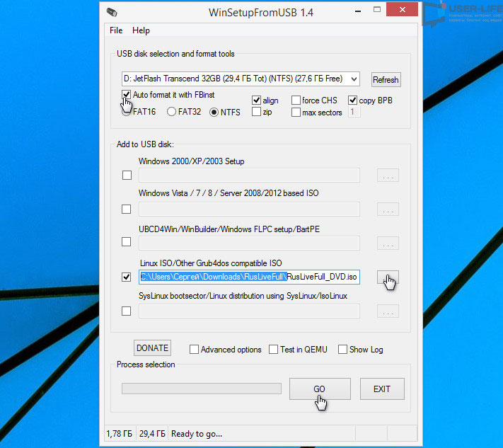This screenshot has height=448, width=503.
Task: Browse for UBCD4Win/WinBuilder source
Action: click(x=388, y=243)
